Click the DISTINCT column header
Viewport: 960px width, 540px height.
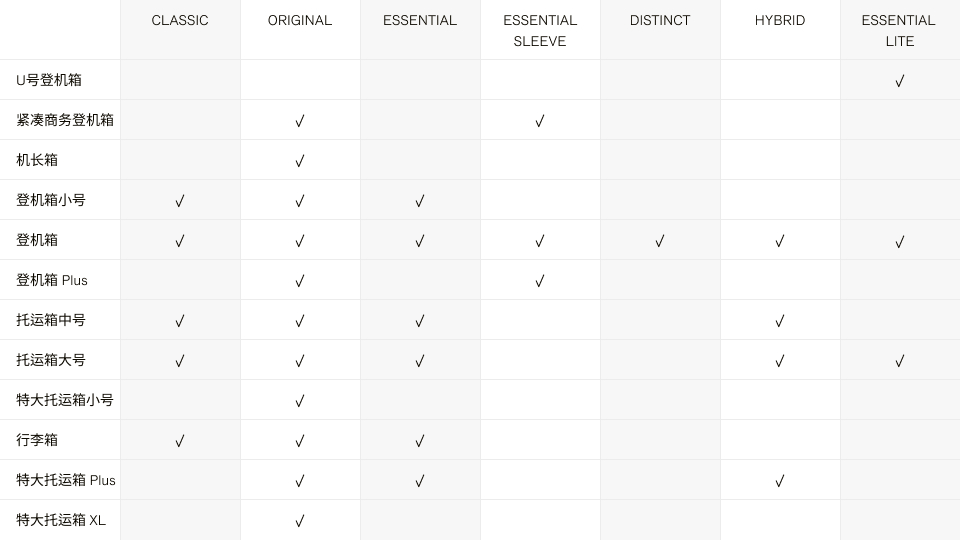(659, 20)
